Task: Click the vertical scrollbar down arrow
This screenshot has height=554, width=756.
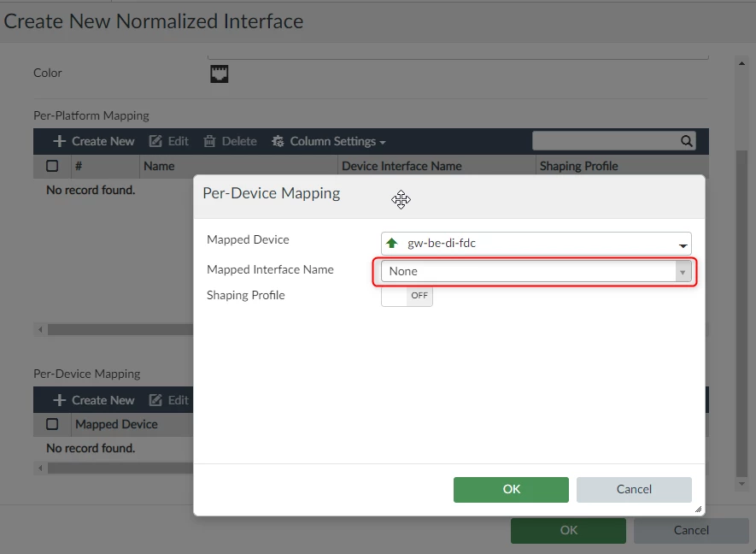Action: point(741,484)
